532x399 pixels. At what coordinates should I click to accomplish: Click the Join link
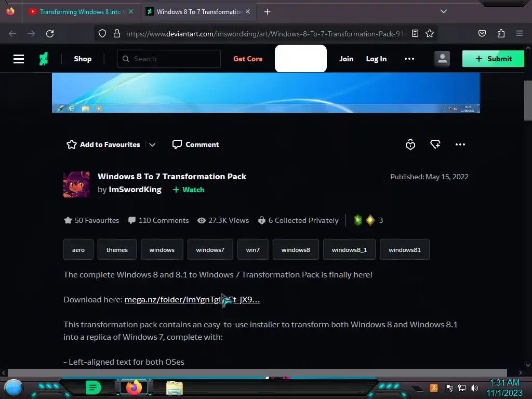pyautogui.click(x=346, y=59)
